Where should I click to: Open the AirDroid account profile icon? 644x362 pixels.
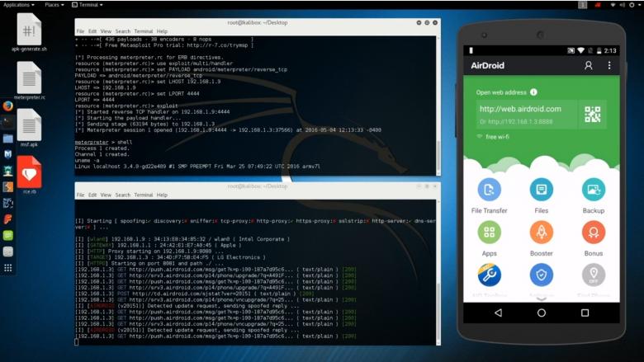[588, 66]
